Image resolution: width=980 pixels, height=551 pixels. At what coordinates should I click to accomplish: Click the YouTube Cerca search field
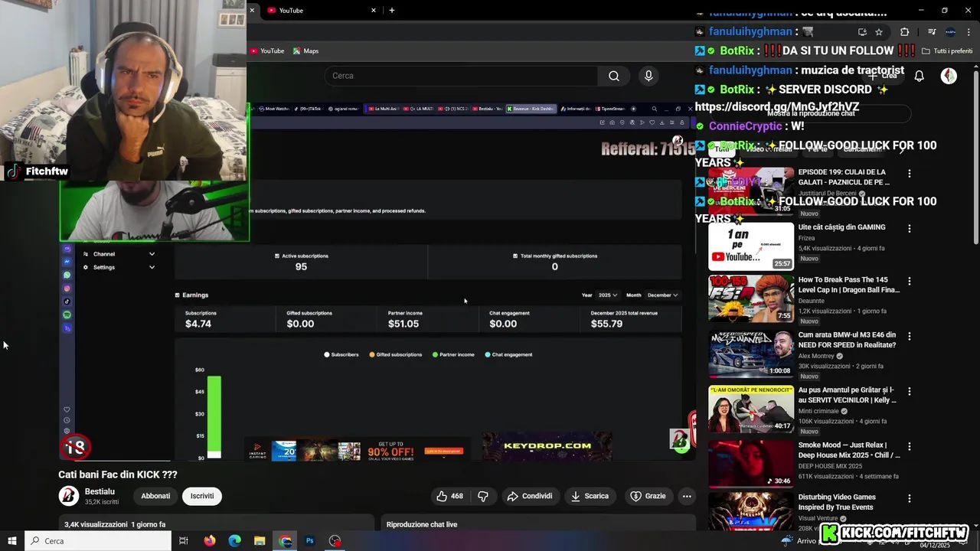point(461,76)
